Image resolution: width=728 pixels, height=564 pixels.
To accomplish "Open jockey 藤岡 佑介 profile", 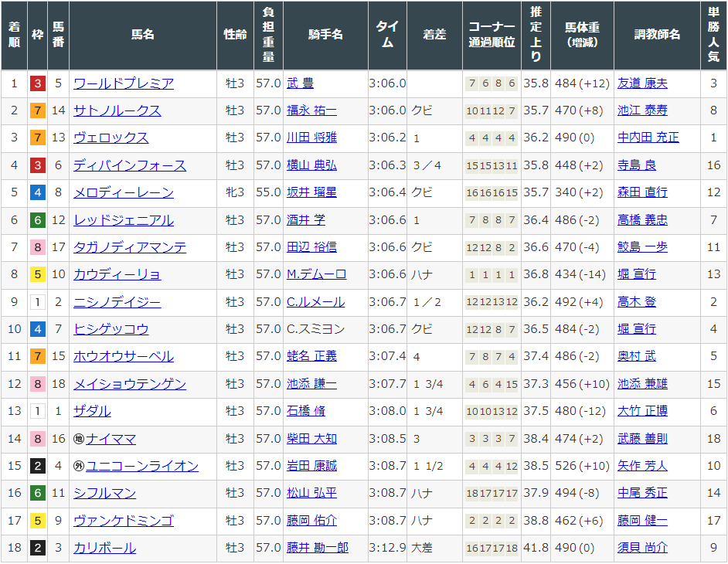I will [x=311, y=521].
